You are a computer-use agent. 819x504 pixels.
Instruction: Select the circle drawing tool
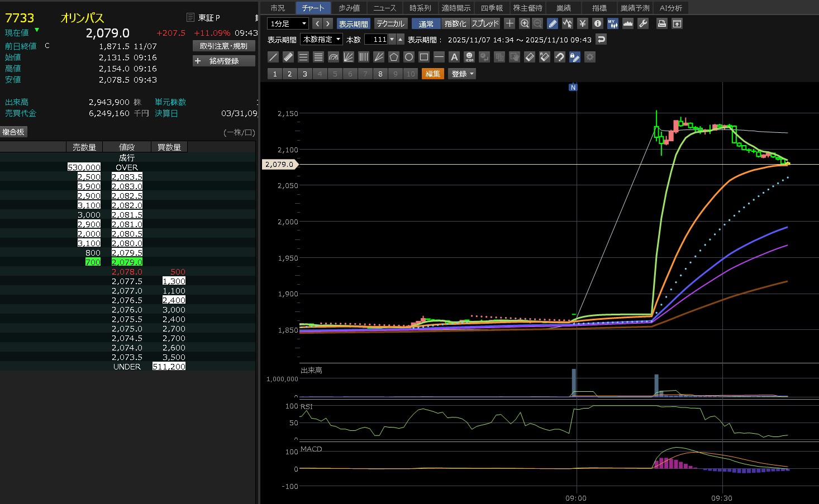[409, 57]
